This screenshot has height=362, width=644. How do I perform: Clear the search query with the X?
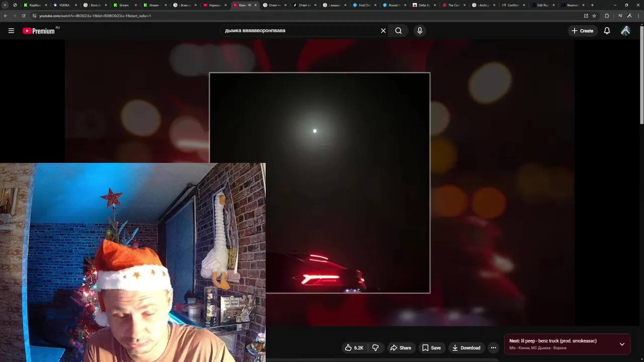coord(383,31)
